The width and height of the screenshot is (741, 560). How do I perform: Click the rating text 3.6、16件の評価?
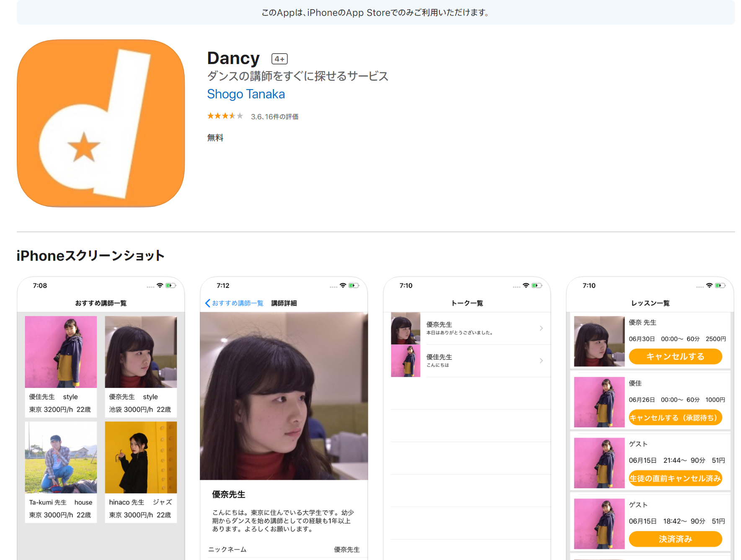pos(274,117)
